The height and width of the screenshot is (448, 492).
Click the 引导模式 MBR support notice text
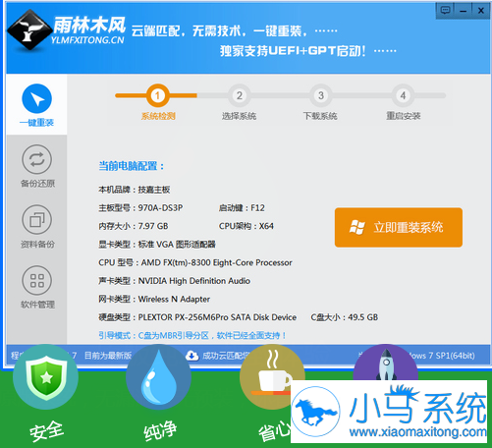coord(192,335)
